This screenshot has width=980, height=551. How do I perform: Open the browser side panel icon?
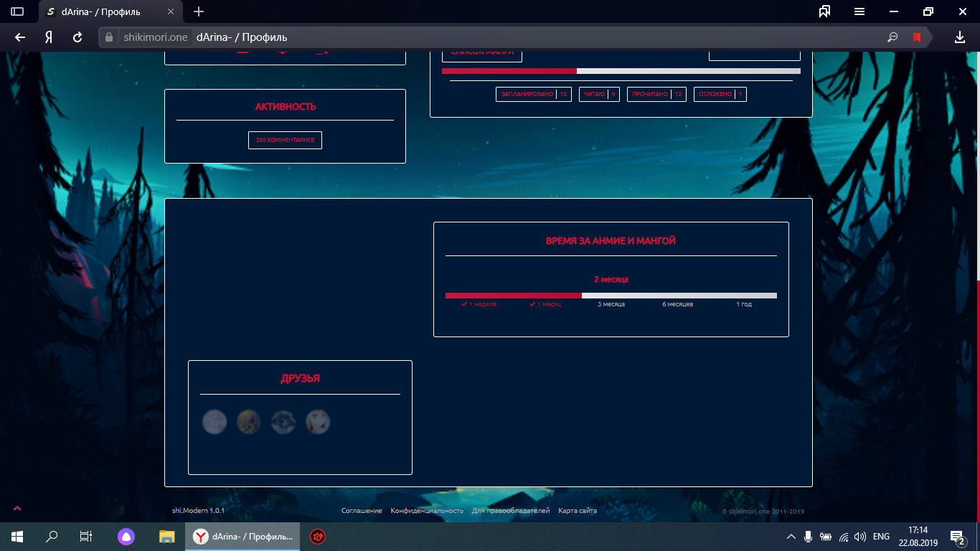[x=17, y=11]
